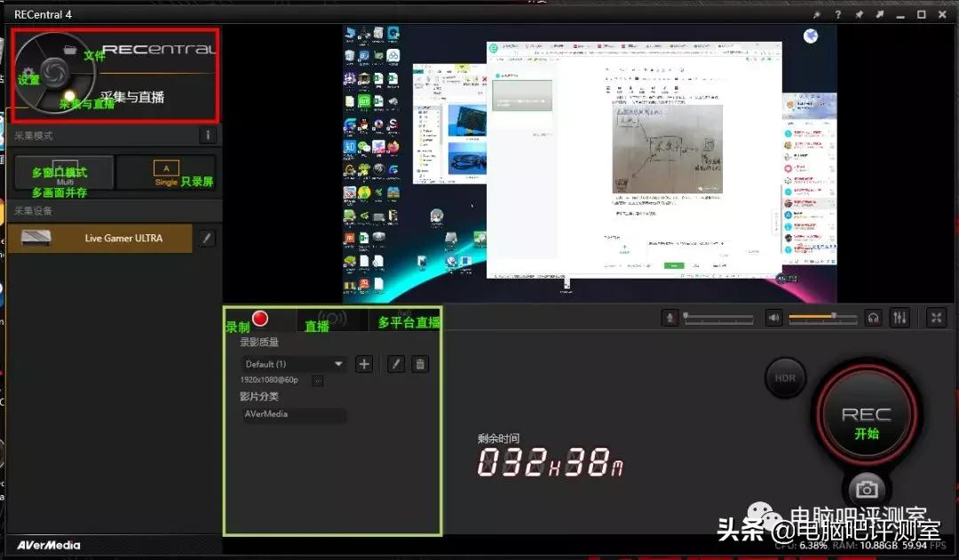The image size is (959, 560).
Task: Mute the microphone input icon
Action: point(670,317)
